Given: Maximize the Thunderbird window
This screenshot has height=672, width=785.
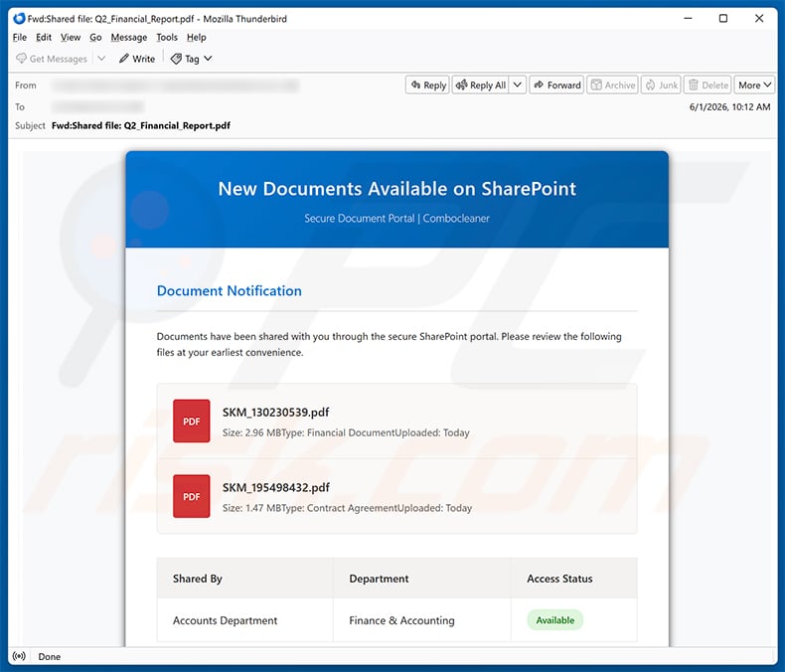Looking at the screenshot, I should (723, 19).
